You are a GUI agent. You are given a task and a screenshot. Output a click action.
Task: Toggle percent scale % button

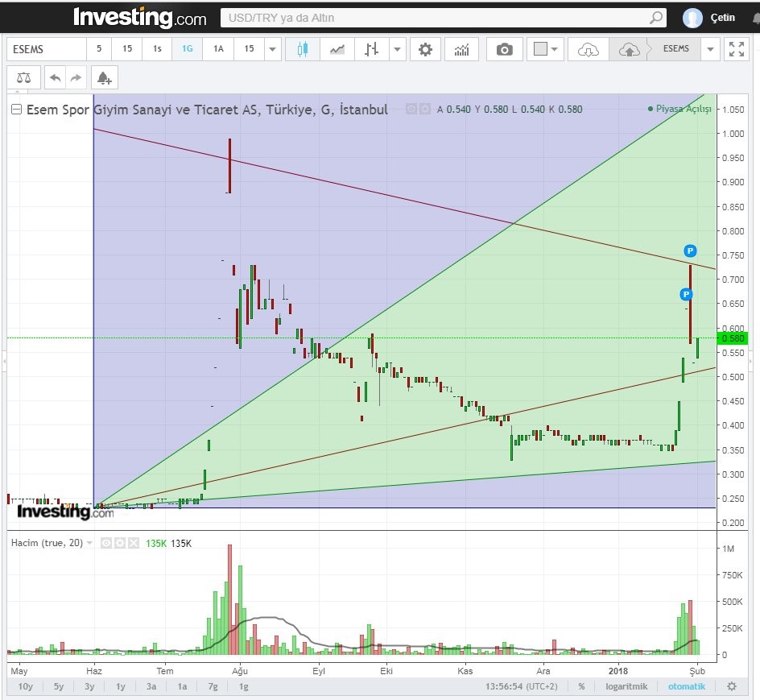click(581, 686)
